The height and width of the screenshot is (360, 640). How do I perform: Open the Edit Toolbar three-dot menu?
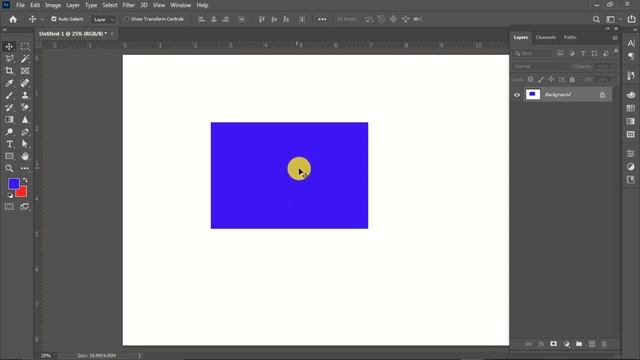pyautogui.click(x=25, y=168)
